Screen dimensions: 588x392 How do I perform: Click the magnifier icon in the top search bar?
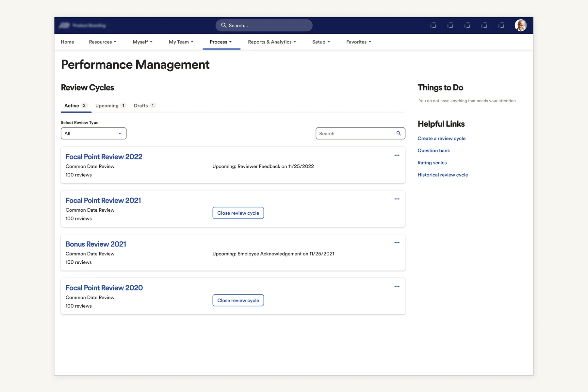(x=224, y=25)
